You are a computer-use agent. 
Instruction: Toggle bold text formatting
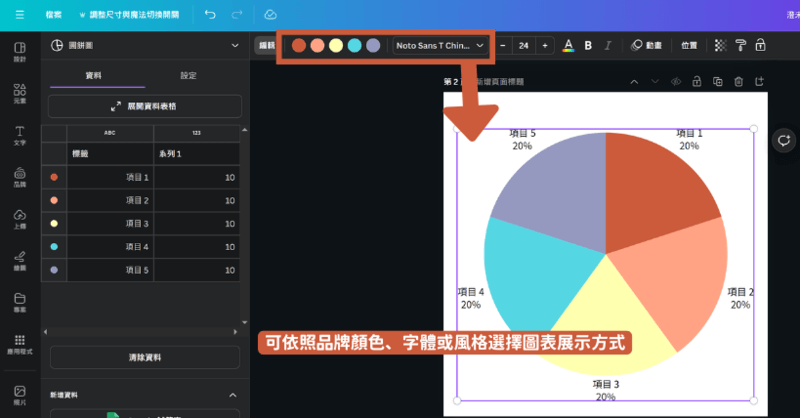point(588,45)
